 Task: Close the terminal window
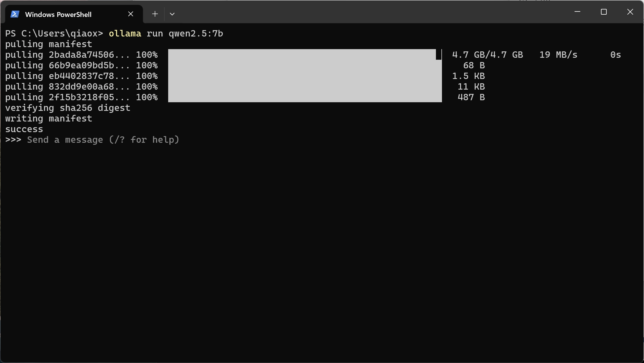tap(630, 12)
